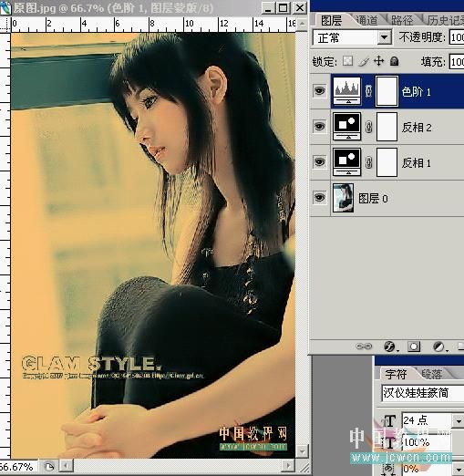Add a layer mask button
The image size is (464, 476).
414,347
